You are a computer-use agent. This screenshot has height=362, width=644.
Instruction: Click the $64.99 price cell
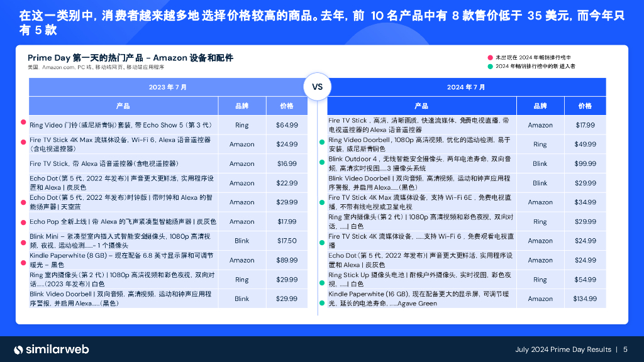(x=287, y=125)
